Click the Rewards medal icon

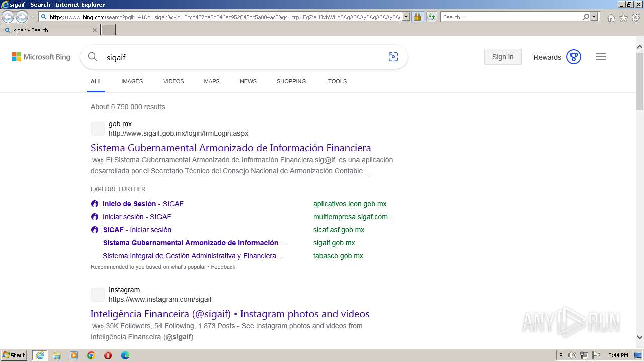(x=574, y=57)
